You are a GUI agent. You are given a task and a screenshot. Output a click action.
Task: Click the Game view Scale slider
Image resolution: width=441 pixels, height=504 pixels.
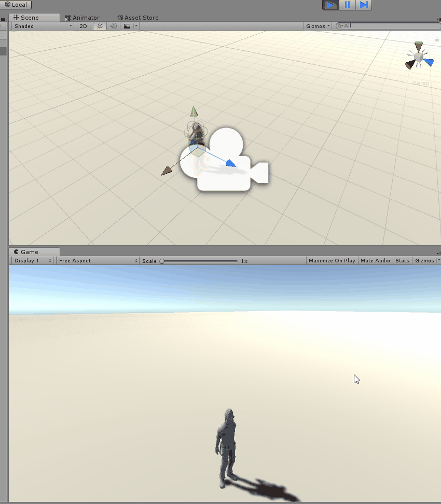click(199, 261)
